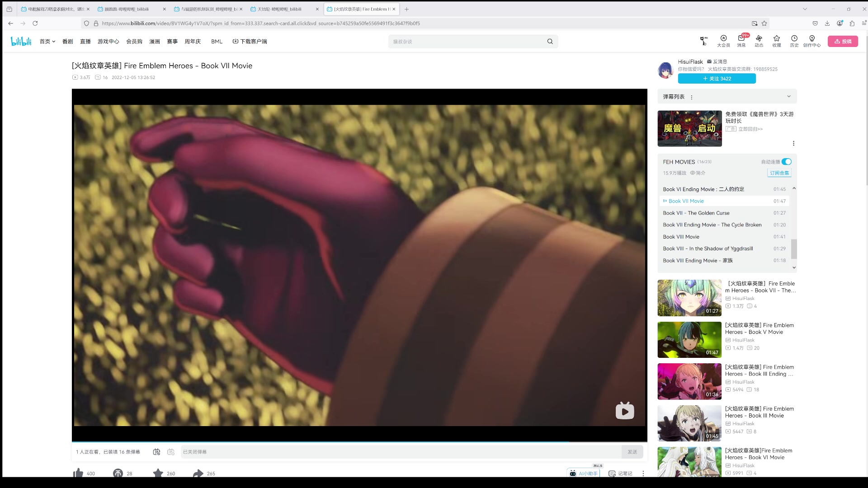Click the video progress bar

click(359, 441)
